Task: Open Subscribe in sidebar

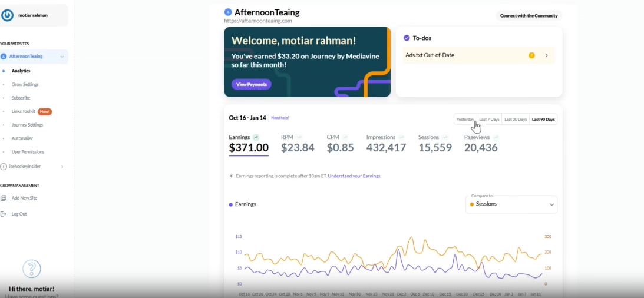Action: coord(21,98)
